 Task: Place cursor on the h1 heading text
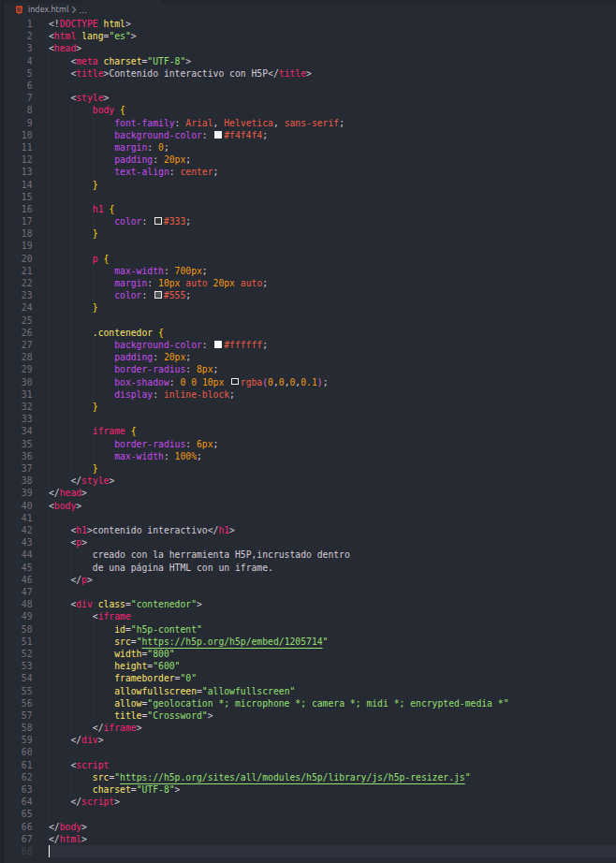(151, 530)
